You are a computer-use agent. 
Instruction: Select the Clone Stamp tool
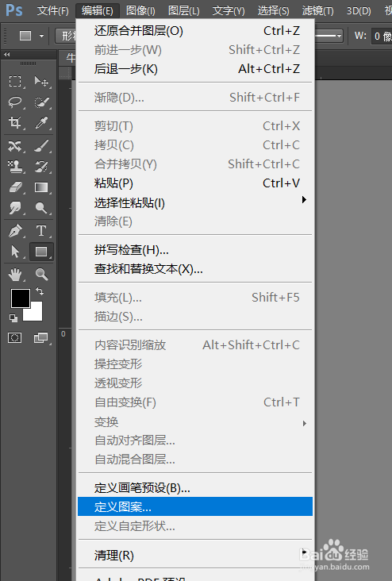tap(15, 167)
